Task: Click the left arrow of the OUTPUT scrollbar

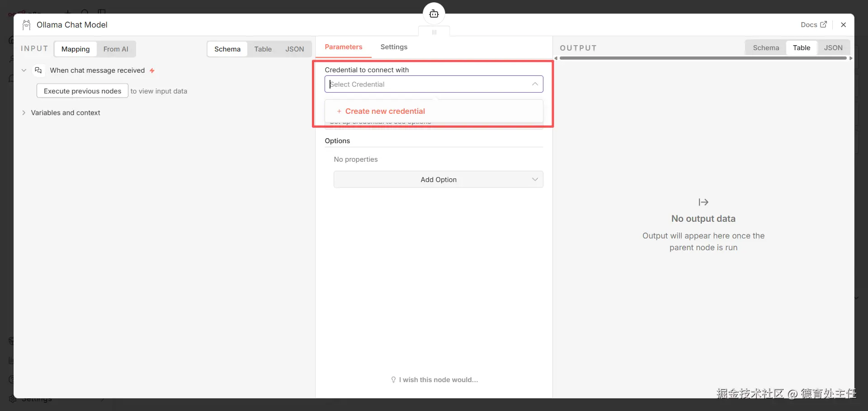Action: click(x=556, y=58)
